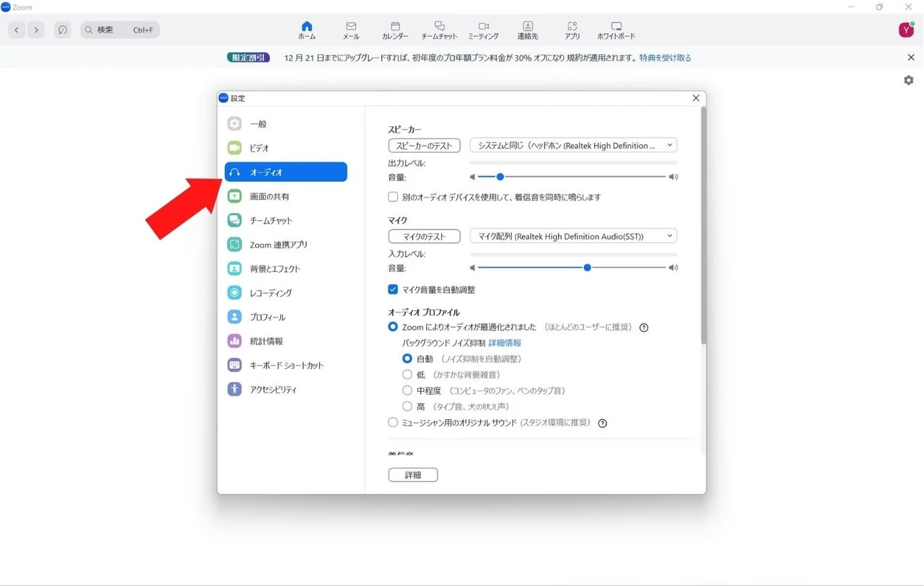Select チームチャット in settings sidebar
Viewport: 924px width, 586px height.
286,220
